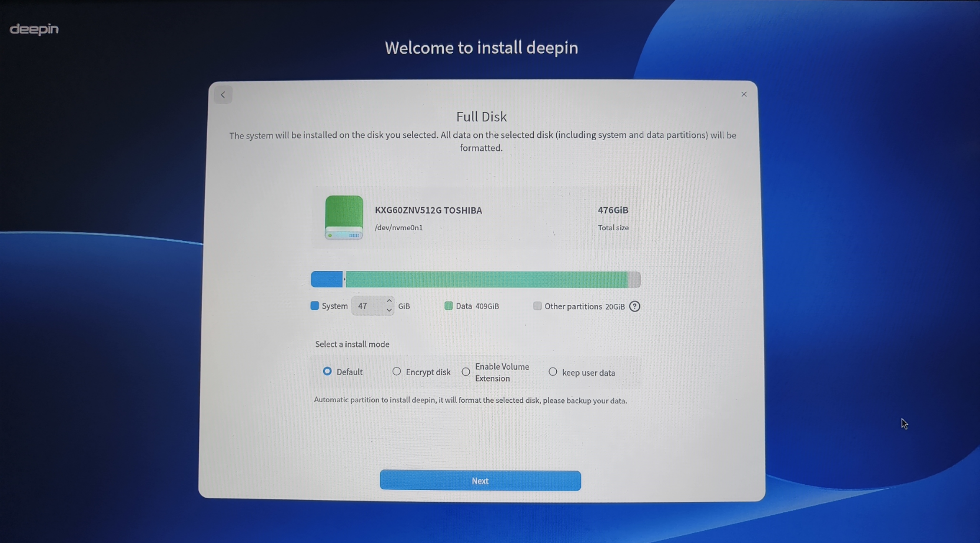
Task: Click the blue System segment of partition bar
Action: [326, 279]
